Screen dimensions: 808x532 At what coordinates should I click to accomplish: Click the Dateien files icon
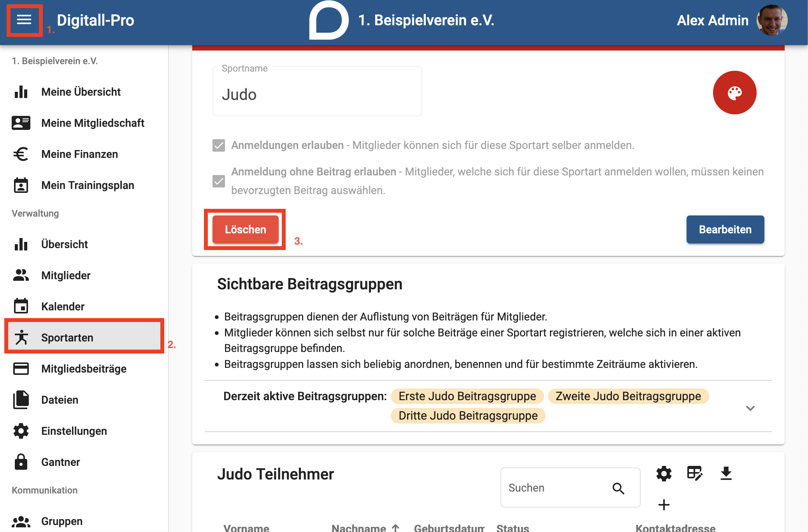click(x=21, y=400)
